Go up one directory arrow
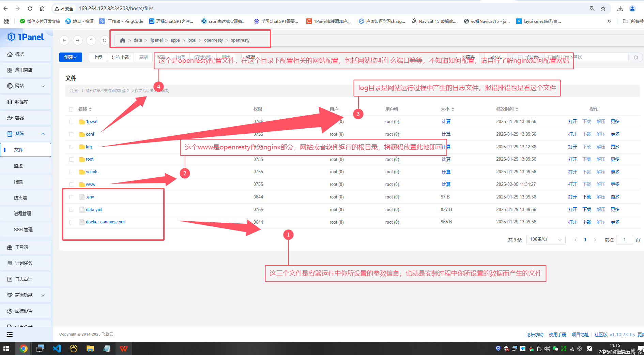 pos(91,40)
